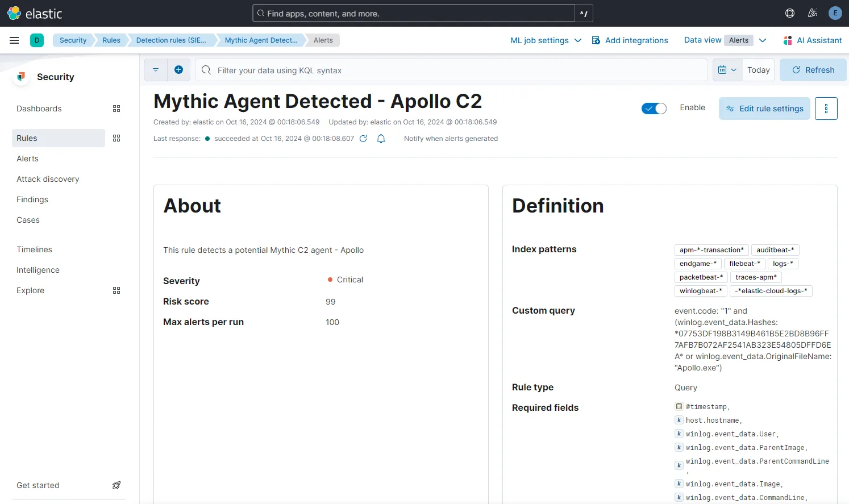Click the refresh icon next to last response
Image resolution: width=849 pixels, height=504 pixels.
363,138
